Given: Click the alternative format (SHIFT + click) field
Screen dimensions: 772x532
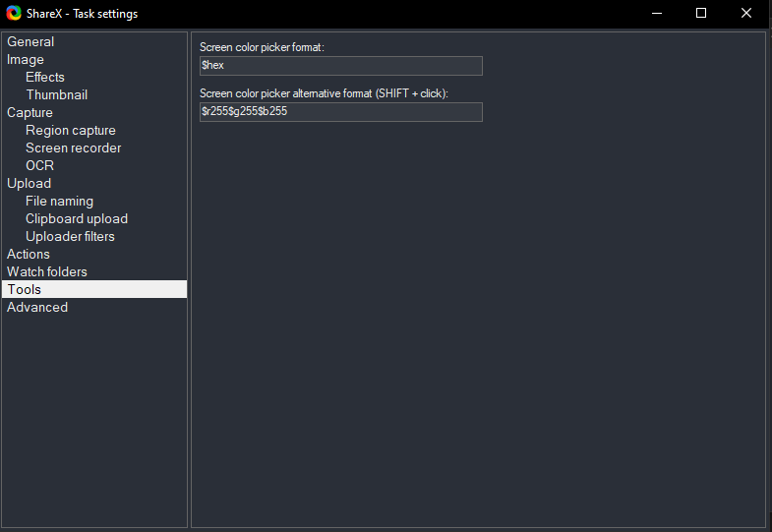Looking at the screenshot, I should [340, 112].
